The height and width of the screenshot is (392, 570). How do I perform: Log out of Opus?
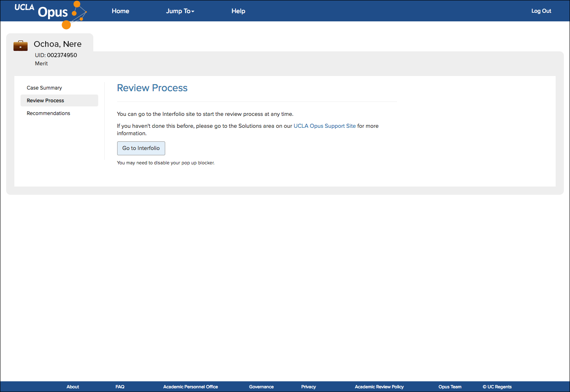541,11
